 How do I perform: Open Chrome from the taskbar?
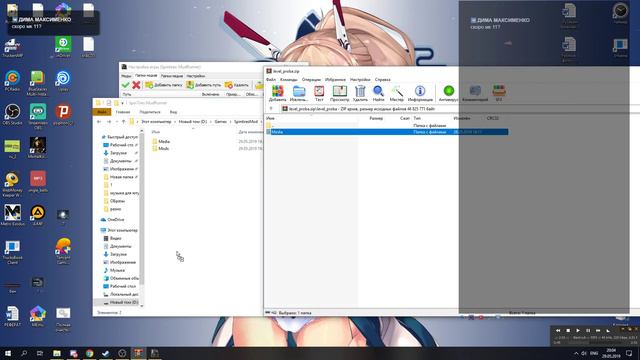[x=89, y=353]
